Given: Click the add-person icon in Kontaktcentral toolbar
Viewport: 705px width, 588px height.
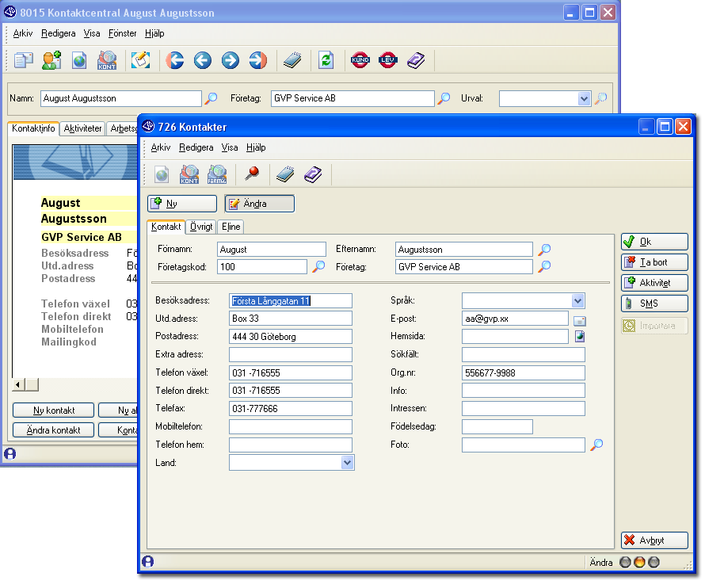Looking at the screenshot, I should [51, 60].
